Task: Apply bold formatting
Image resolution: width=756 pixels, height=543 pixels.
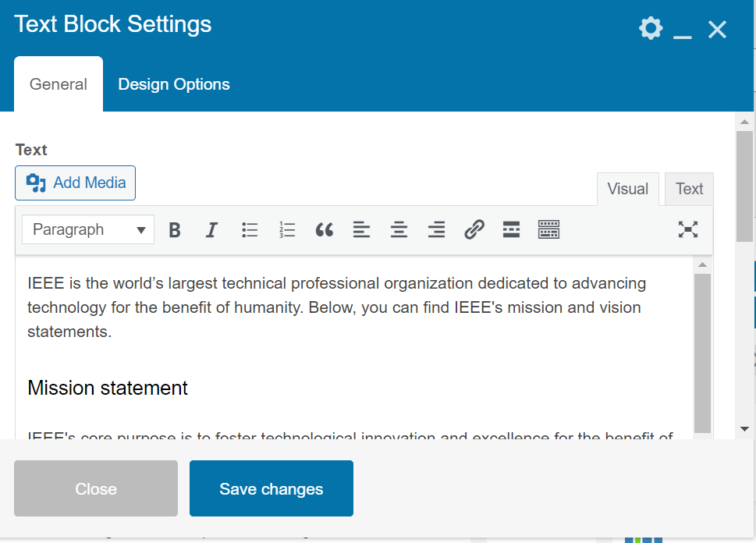Action: click(175, 229)
